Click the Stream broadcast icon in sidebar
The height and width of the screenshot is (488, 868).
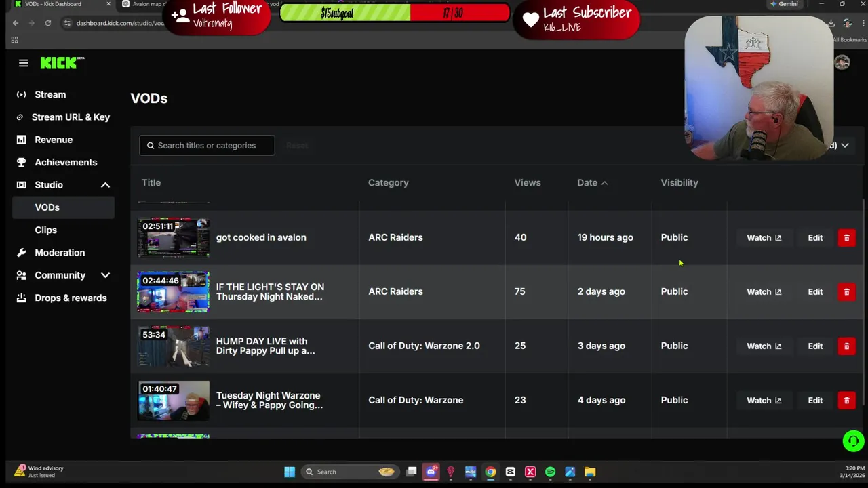point(21,95)
